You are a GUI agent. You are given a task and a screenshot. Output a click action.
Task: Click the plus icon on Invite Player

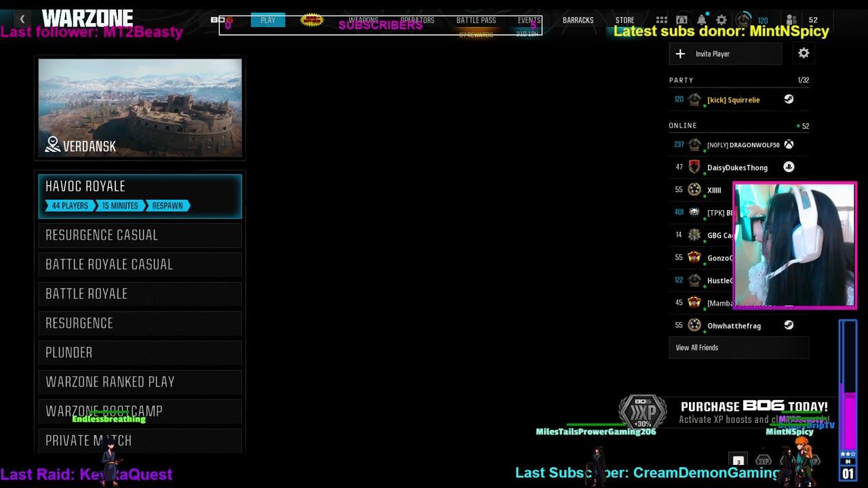(x=681, y=54)
